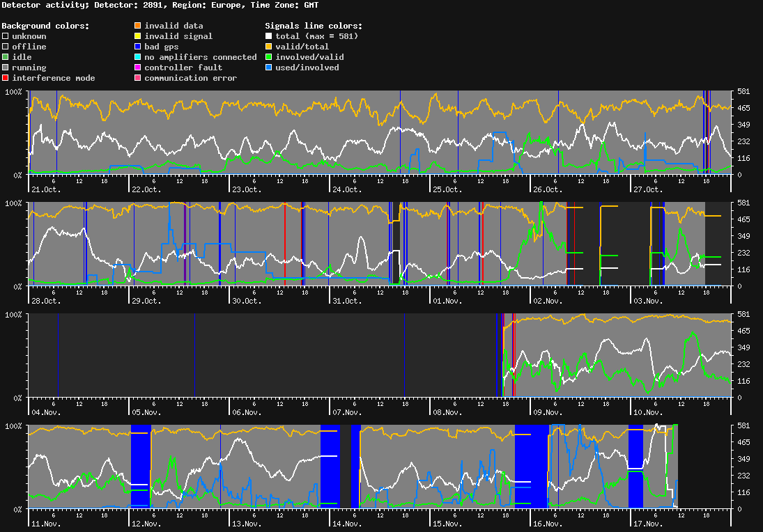Click the red 'interference mode' legend swatch
The height and width of the screenshot is (532, 763).
pyautogui.click(x=5, y=77)
